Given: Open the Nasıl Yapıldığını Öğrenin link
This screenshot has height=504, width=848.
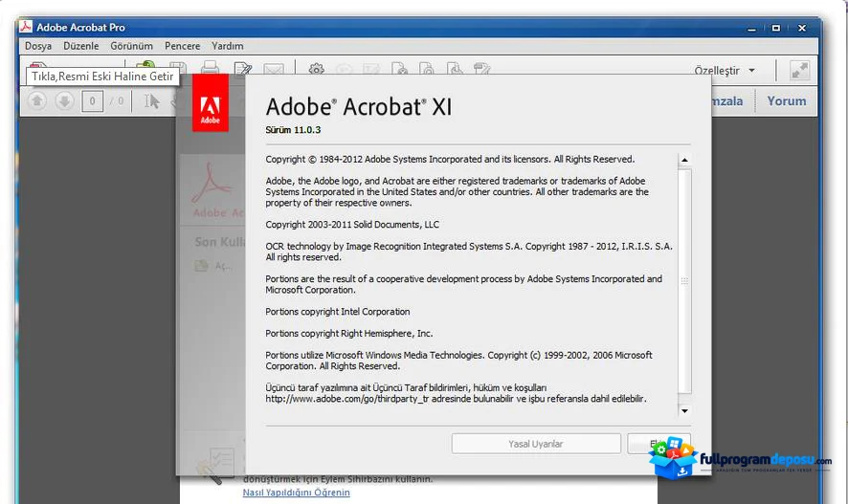Looking at the screenshot, I should (297, 493).
